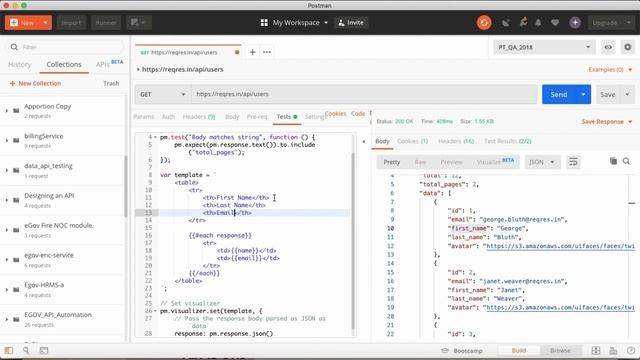
Task: Open the tab options ellipsis menu
Action: click(267, 52)
